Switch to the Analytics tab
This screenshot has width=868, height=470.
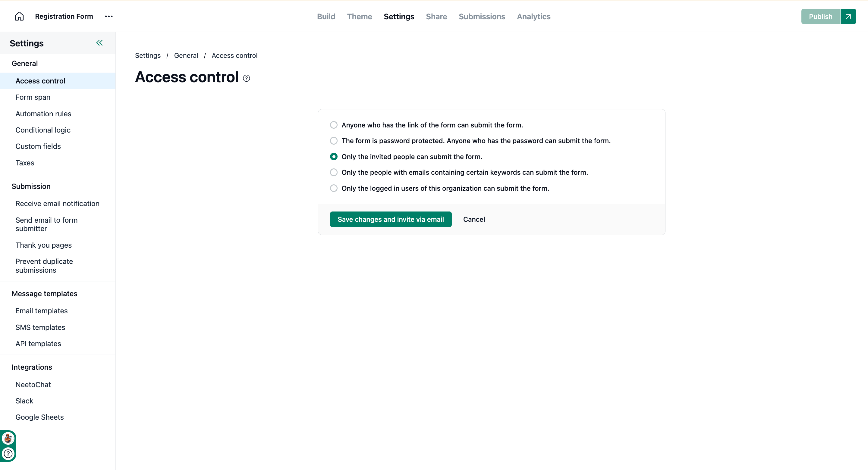click(534, 17)
